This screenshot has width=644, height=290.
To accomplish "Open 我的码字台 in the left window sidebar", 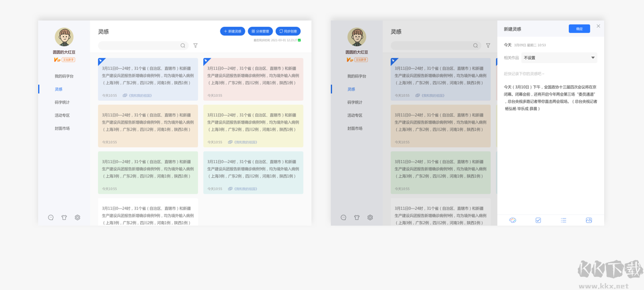I will [64, 76].
